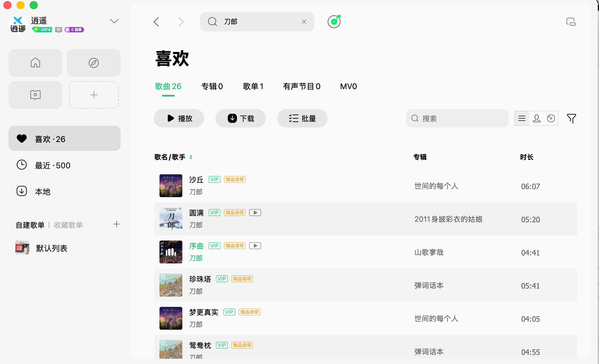Click the 播放 button to play all songs
Image resolution: width=599 pixels, height=364 pixels.
(179, 118)
